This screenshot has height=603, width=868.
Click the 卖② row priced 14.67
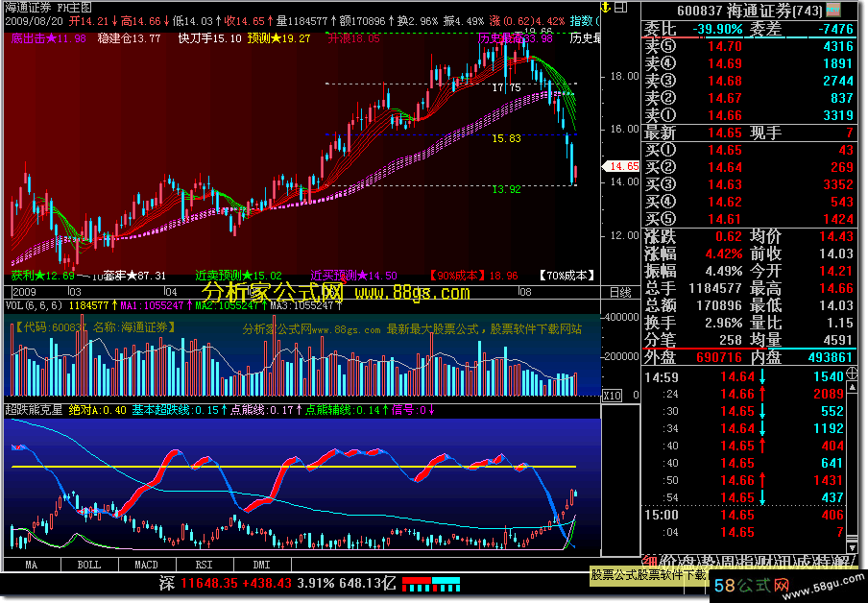(749, 98)
